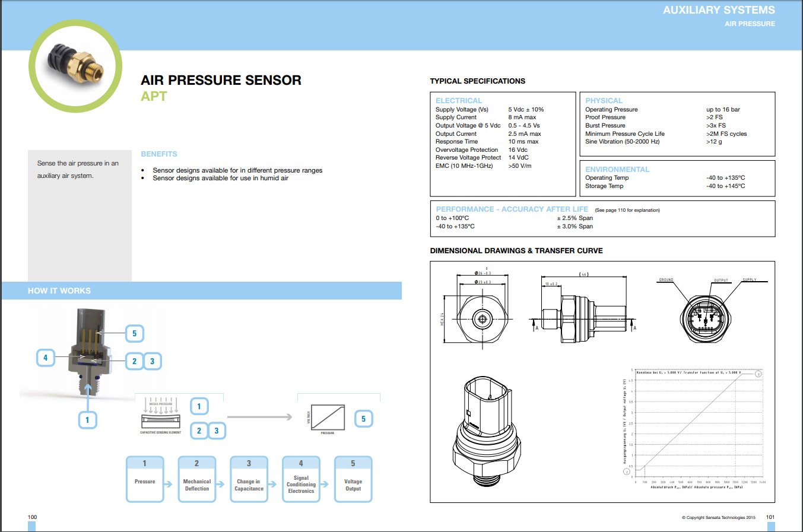Click the 'PHYSICAL' section heading
803x532 pixels.
click(x=604, y=101)
